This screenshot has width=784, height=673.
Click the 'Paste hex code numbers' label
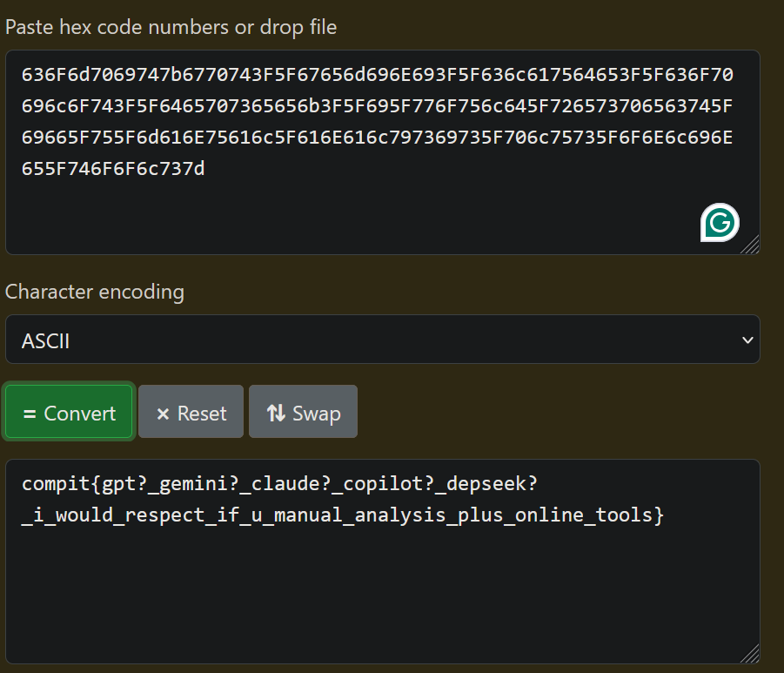click(171, 27)
